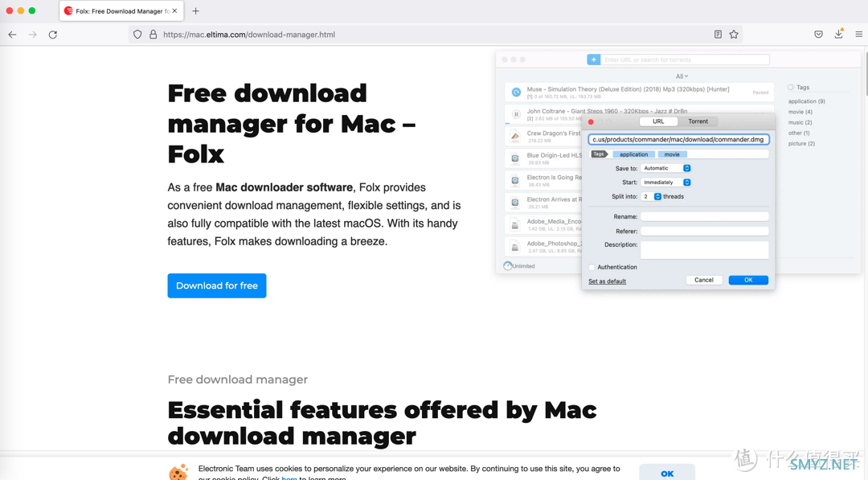Go forward to the next page
Image resolution: width=868 pixels, height=480 pixels.
pyautogui.click(x=33, y=35)
